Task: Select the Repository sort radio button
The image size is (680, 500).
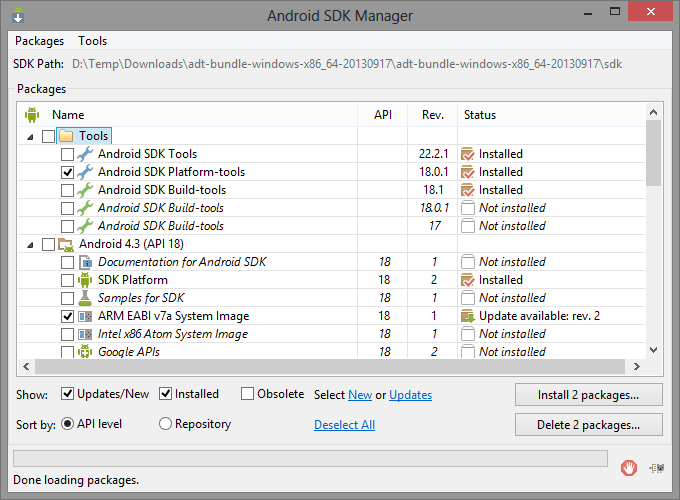Action: (165, 424)
